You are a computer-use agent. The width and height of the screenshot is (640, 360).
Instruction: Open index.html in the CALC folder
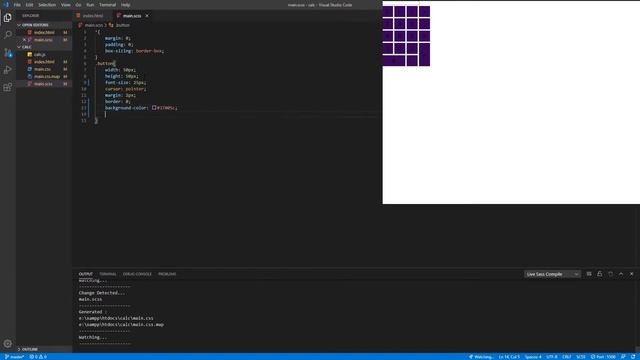pyautogui.click(x=44, y=62)
